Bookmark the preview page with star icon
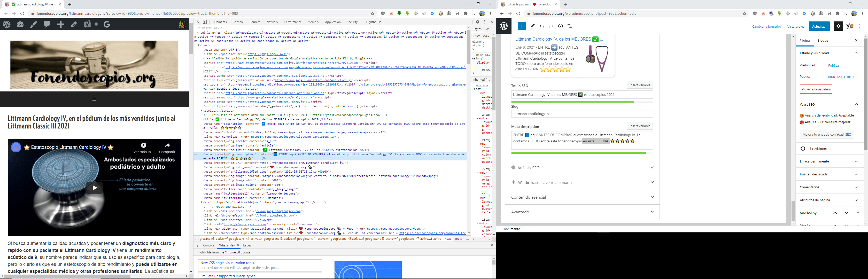Image resolution: width=868 pixels, height=279 pixels. pos(372,13)
